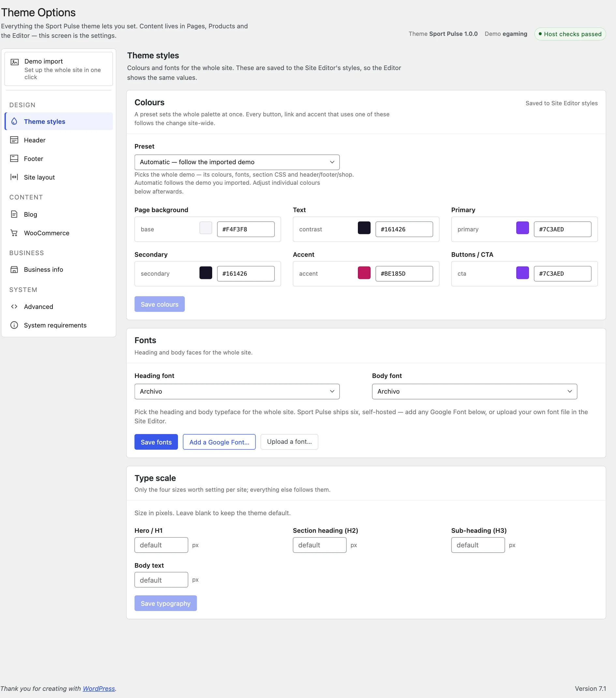The height and width of the screenshot is (698, 616).
Task: Pick the Buttons / CTA colour swatch
Action: 522,273
